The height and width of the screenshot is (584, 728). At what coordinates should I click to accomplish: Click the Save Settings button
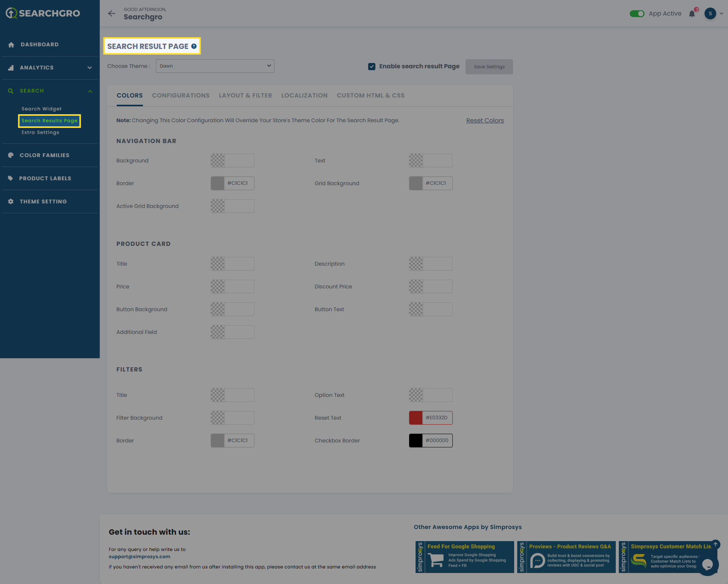489,67
